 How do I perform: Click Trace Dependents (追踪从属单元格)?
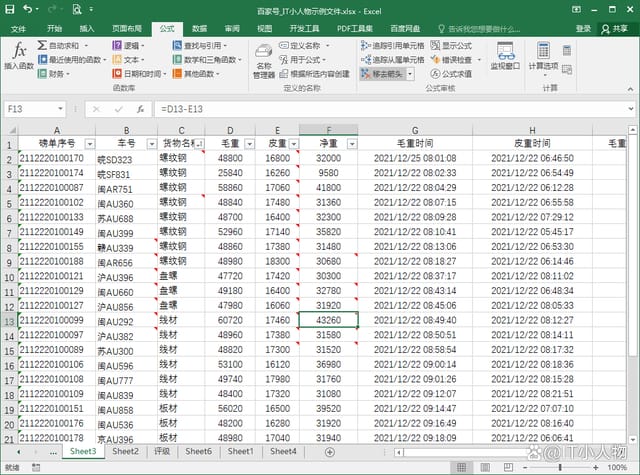(392, 60)
